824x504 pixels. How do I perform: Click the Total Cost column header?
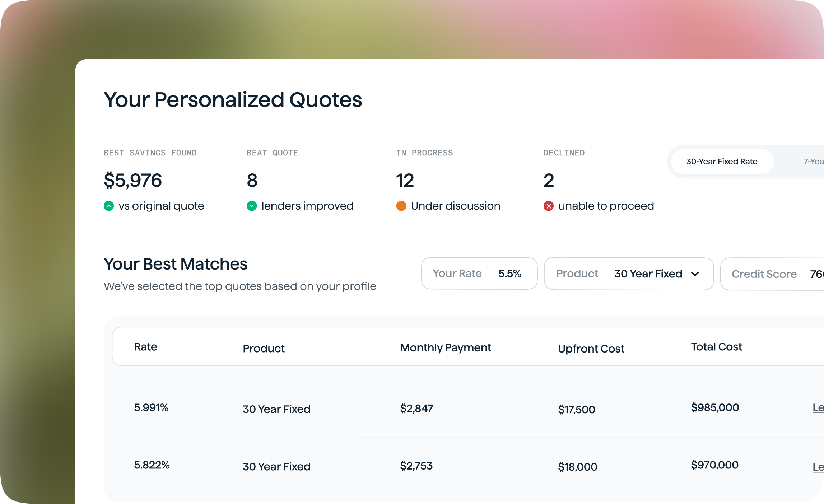pyautogui.click(x=716, y=347)
